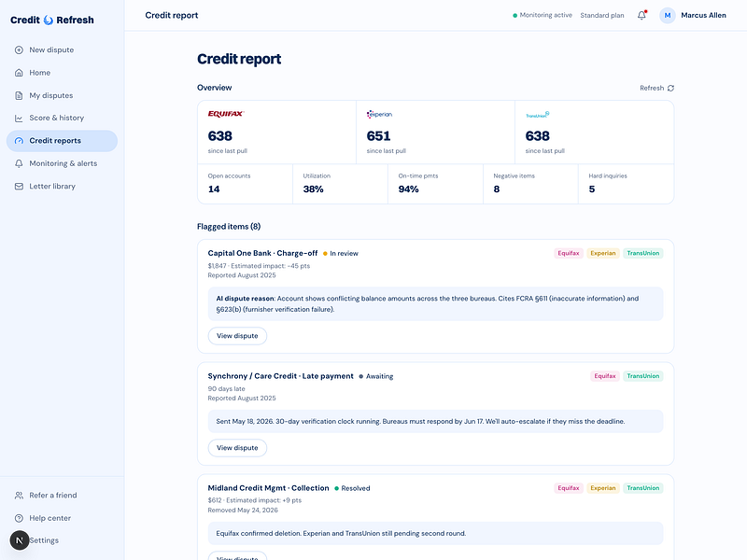Click the Credit Refresh logo
Screen dimensions: 747x560
52,20
